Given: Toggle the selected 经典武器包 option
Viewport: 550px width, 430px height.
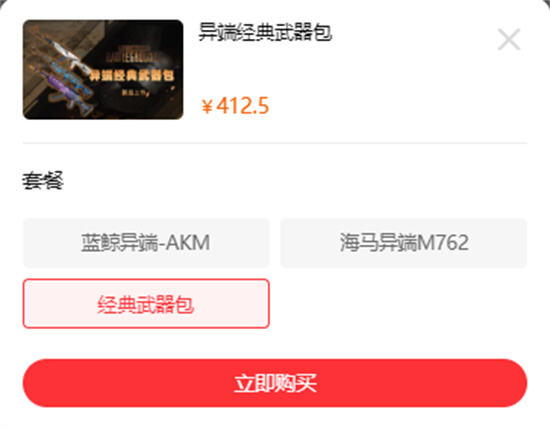Looking at the screenshot, I should (x=146, y=304).
